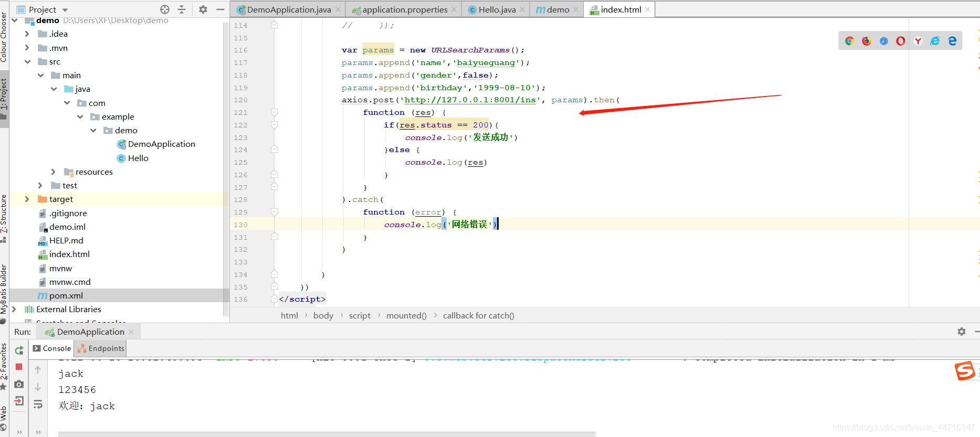Expand External Libraries node
This screenshot has width=980, height=437.
14,309
